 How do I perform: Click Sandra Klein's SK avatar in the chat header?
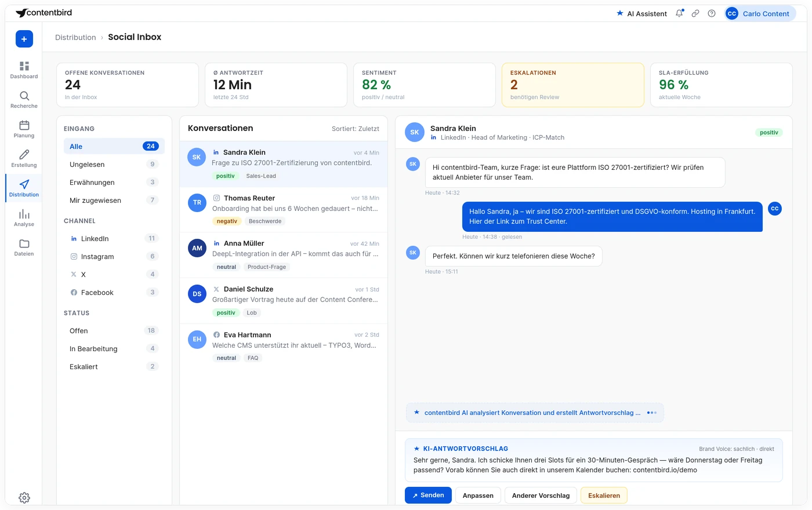pos(415,132)
